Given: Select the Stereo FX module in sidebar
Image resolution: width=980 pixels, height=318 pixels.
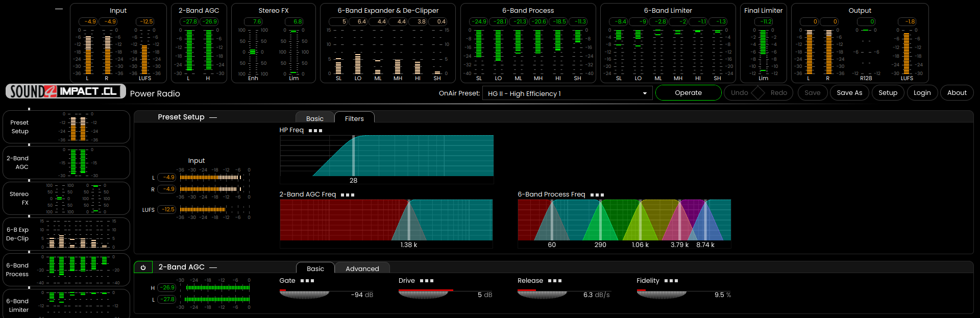Looking at the screenshot, I should tap(66, 199).
